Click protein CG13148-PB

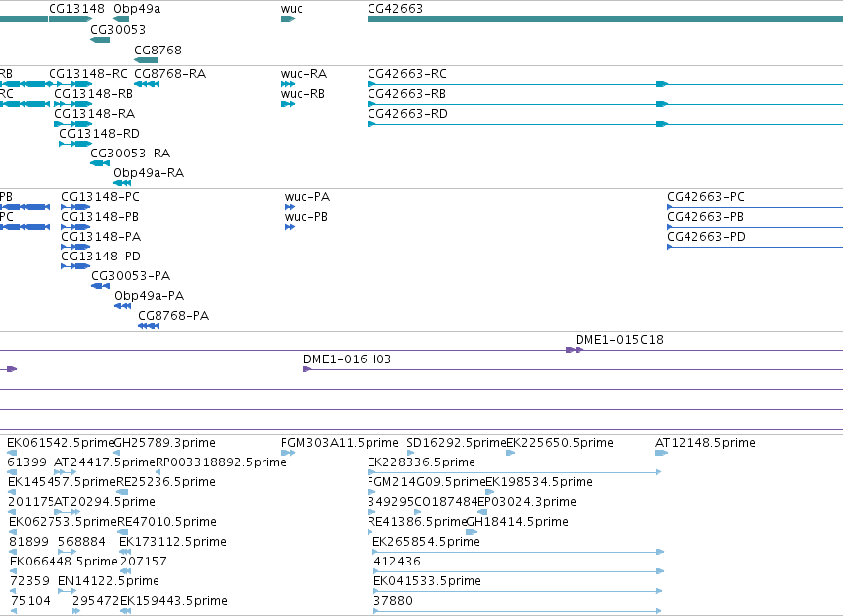100,217
